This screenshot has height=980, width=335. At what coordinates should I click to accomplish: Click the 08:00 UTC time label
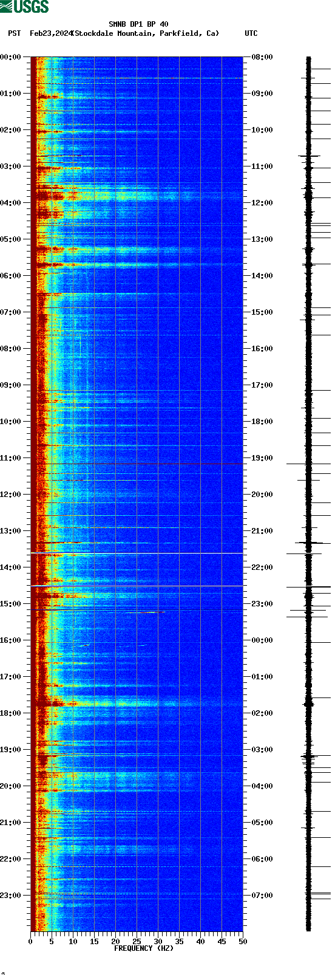(x=262, y=57)
